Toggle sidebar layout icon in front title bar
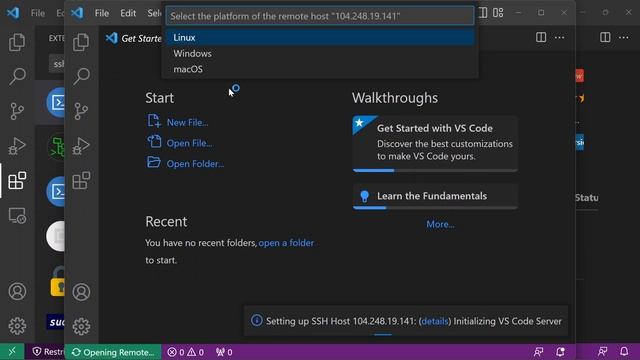This screenshot has height=360, width=640. point(483,13)
